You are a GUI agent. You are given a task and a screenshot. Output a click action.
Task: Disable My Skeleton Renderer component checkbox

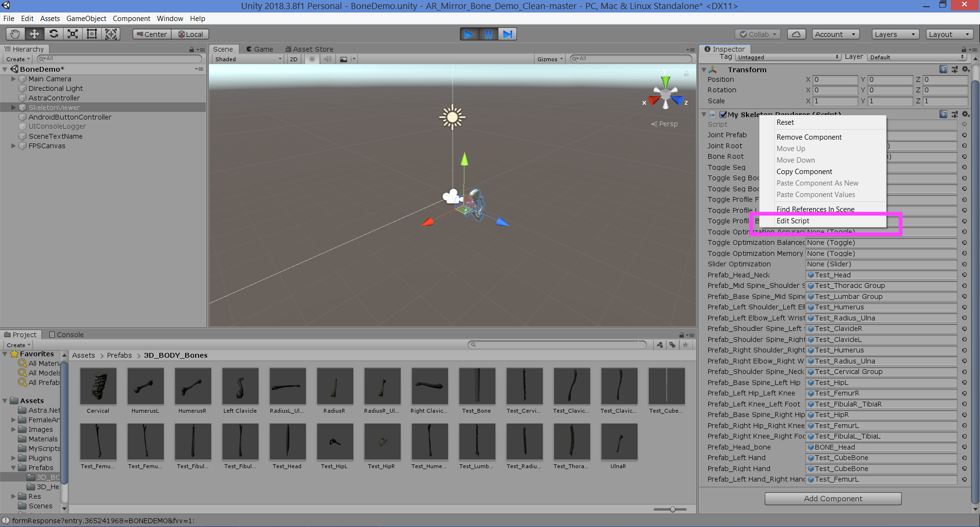tap(723, 114)
